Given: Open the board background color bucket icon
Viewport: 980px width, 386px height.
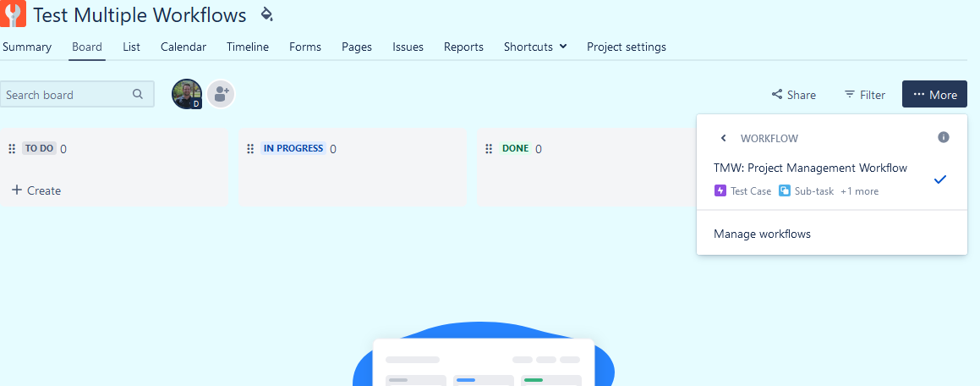Looking at the screenshot, I should pyautogui.click(x=267, y=14).
